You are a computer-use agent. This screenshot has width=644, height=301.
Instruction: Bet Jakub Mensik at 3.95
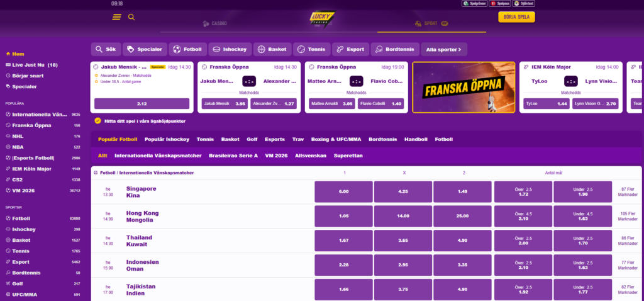coord(225,104)
